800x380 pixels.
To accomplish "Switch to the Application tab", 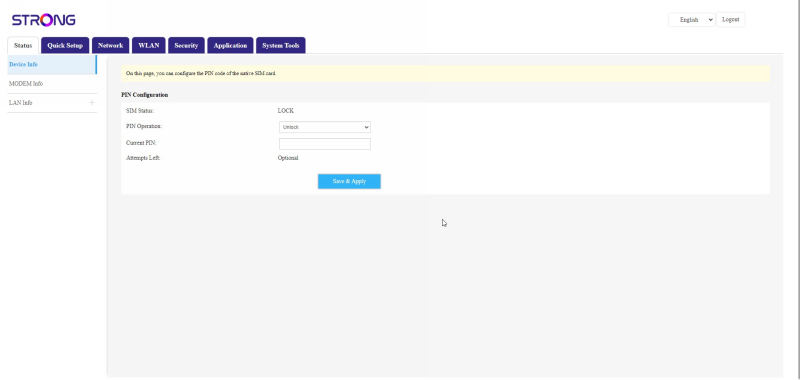I will [230, 45].
